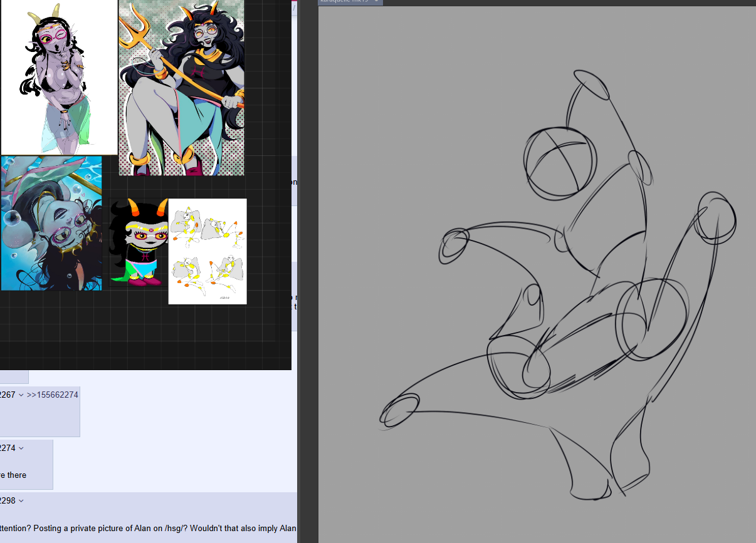The image size is (756, 543).
Task: Click the post text mentioning Alan on /hsg/
Action: pyautogui.click(x=149, y=528)
